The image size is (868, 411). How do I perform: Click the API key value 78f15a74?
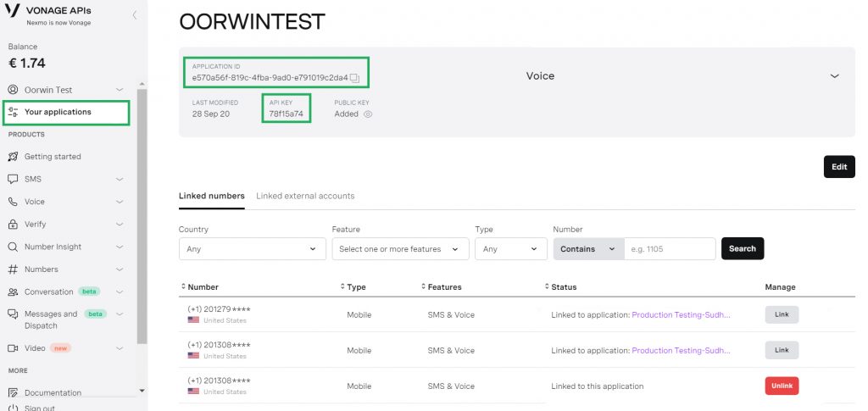[286, 114]
